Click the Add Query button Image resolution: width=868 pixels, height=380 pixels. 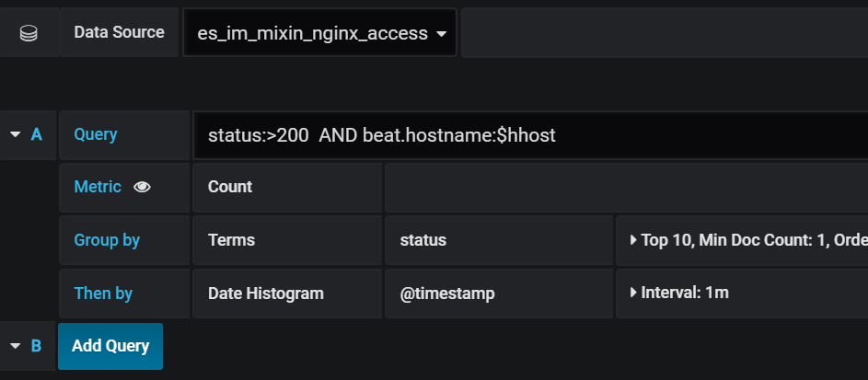point(110,346)
